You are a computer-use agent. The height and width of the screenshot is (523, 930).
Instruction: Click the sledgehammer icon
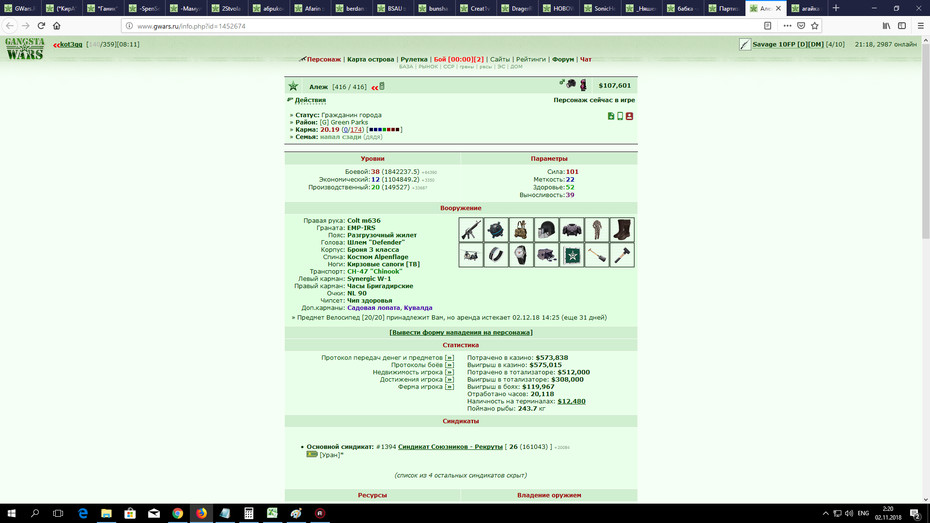point(622,255)
